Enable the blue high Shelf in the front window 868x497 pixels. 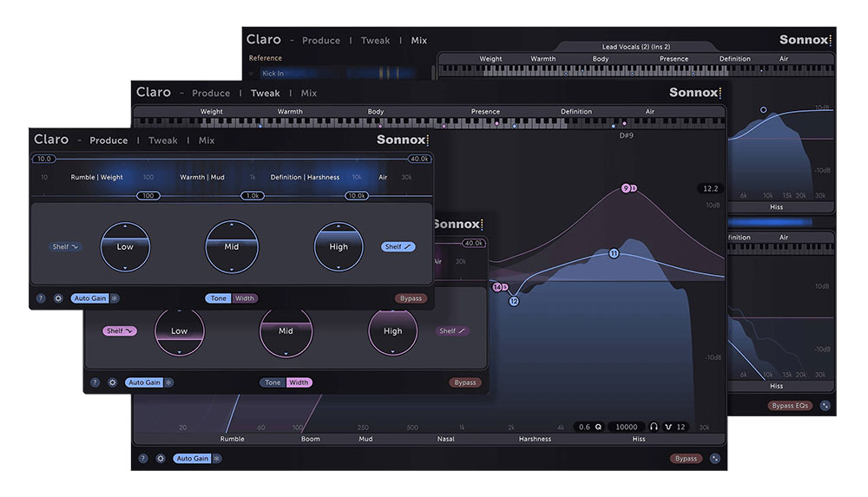pos(398,247)
